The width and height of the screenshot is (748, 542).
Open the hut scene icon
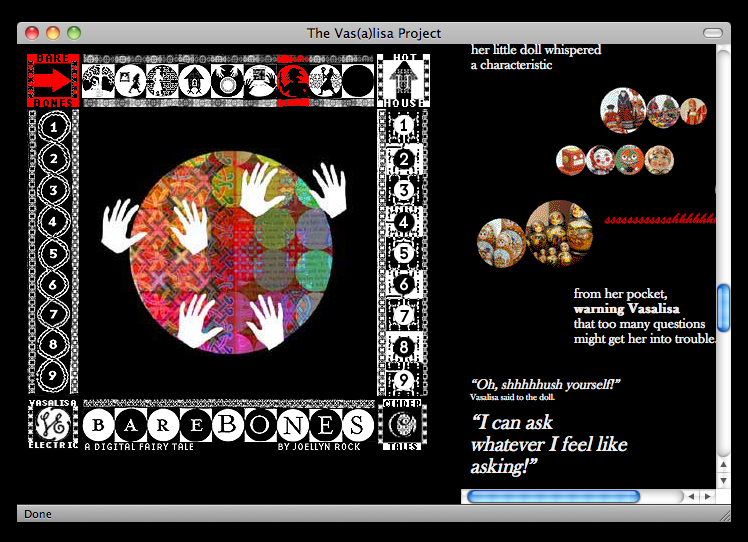[195, 81]
